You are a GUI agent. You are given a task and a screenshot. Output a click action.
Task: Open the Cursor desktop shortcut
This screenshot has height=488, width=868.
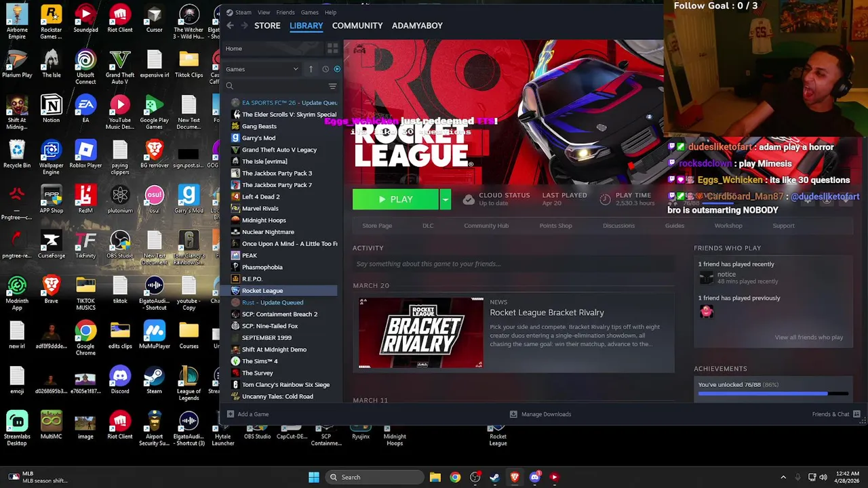click(x=155, y=19)
